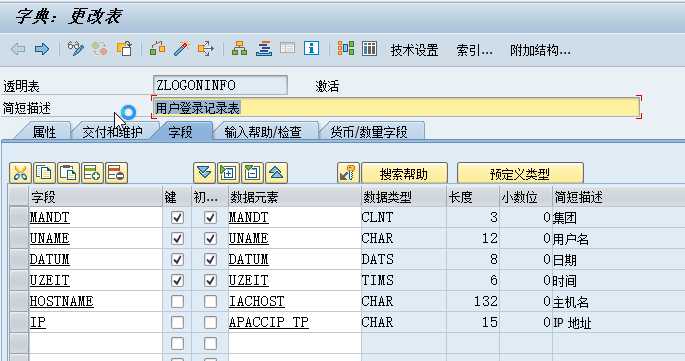Screen dimensions: 685x361
Task: Go back with the left arrow icon
Action: [x=18, y=49]
